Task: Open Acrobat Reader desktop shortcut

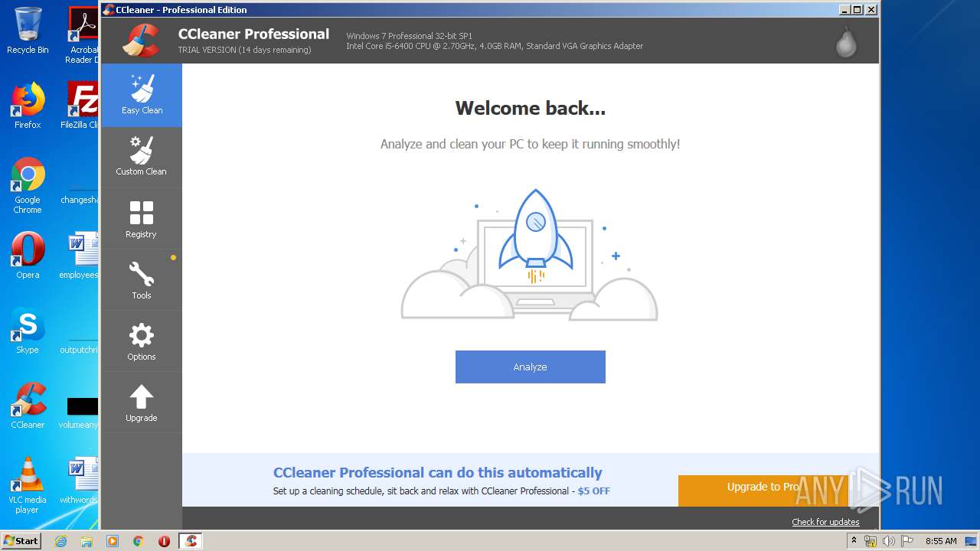Action: pyautogui.click(x=83, y=35)
